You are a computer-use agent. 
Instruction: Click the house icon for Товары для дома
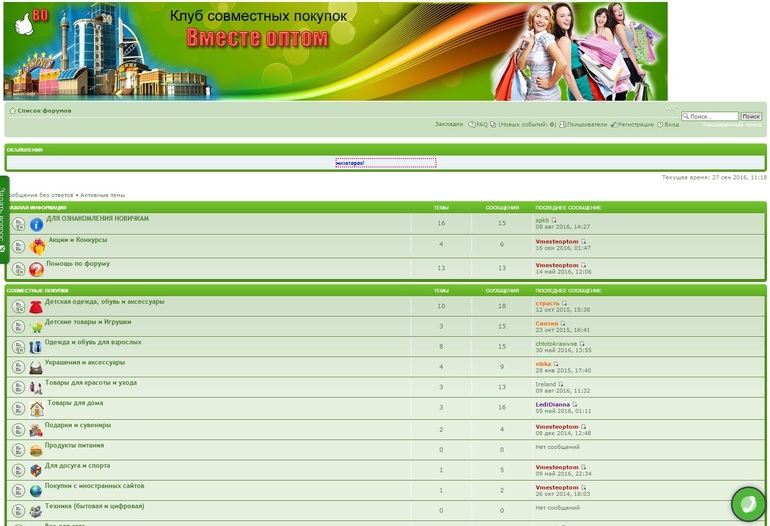tap(37, 408)
